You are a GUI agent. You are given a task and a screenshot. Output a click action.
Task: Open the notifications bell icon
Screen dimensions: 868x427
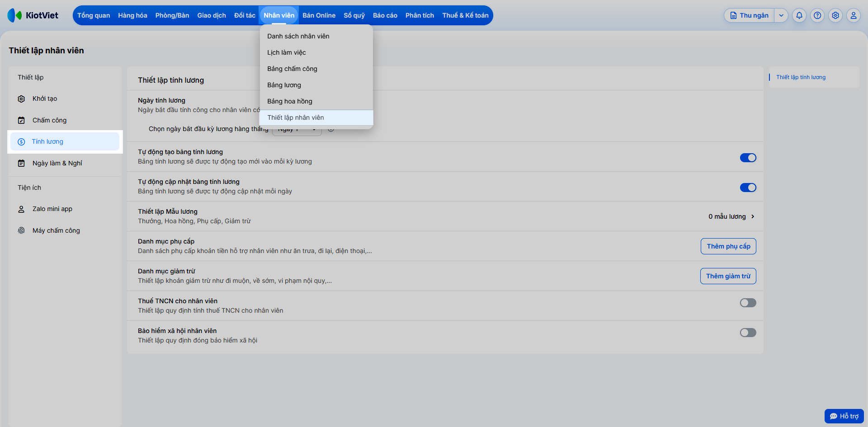pyautogui.click(x=799, y=15)
